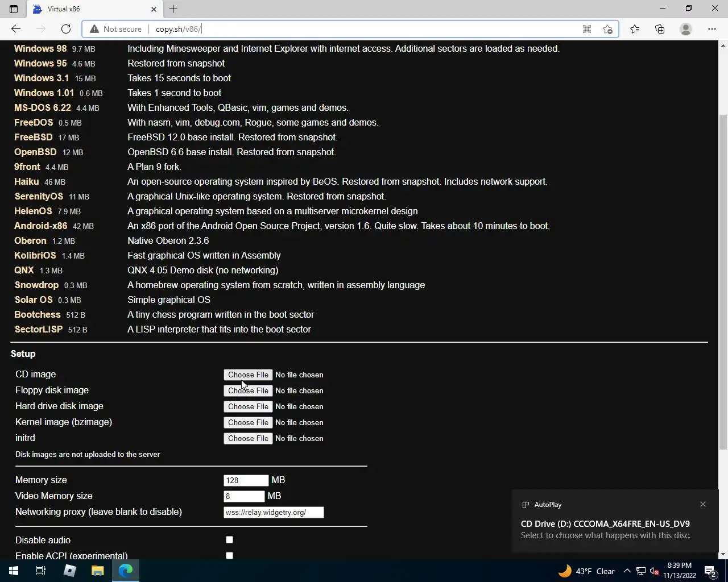Launch 9front
This screenshot has height=582, width=728.
pos(27,167)
